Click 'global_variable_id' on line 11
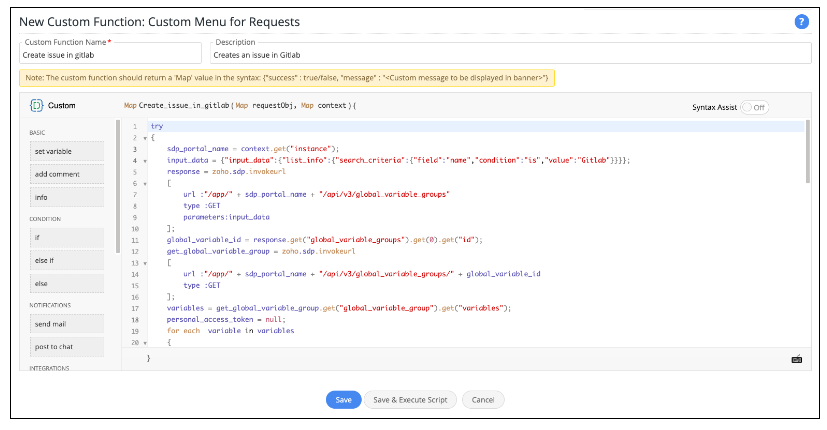 tap(204, 240)
